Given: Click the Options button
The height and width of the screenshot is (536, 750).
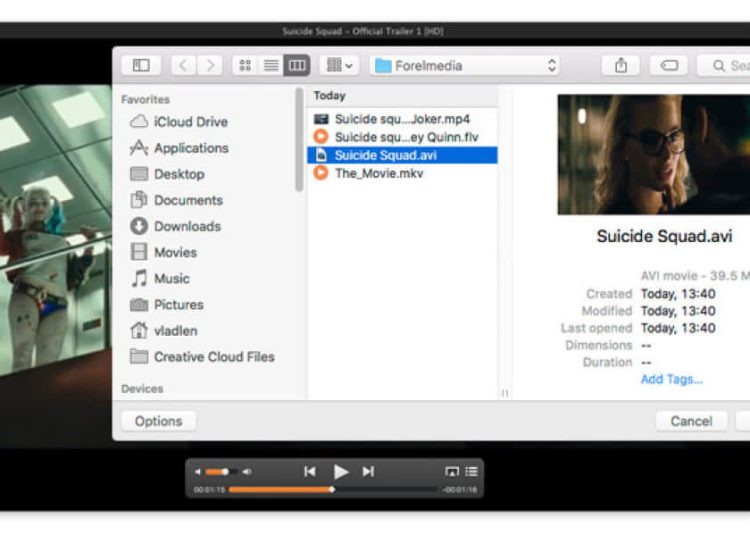Looking at the screenshot, I should (x=158, y=421).
